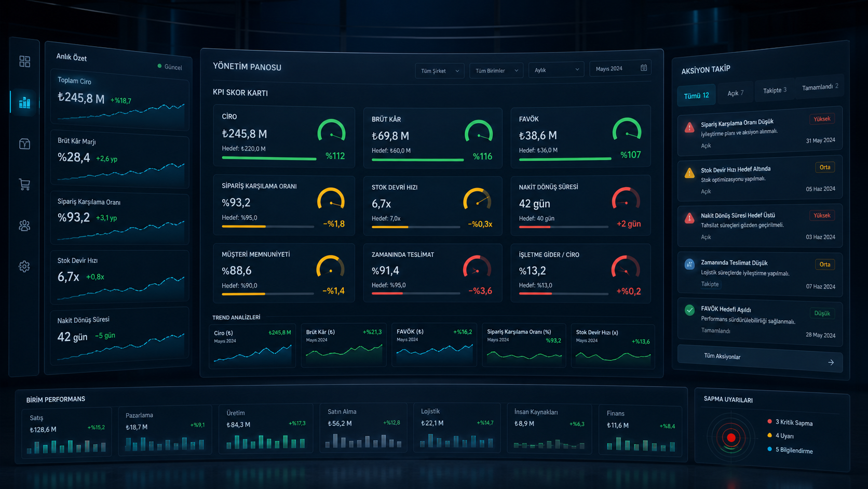This screenshot has width=868, height=489.
Task: Click the calendar icon in Mayıs 2024 field
Action: pyautogui.click(x=644, y=68)
